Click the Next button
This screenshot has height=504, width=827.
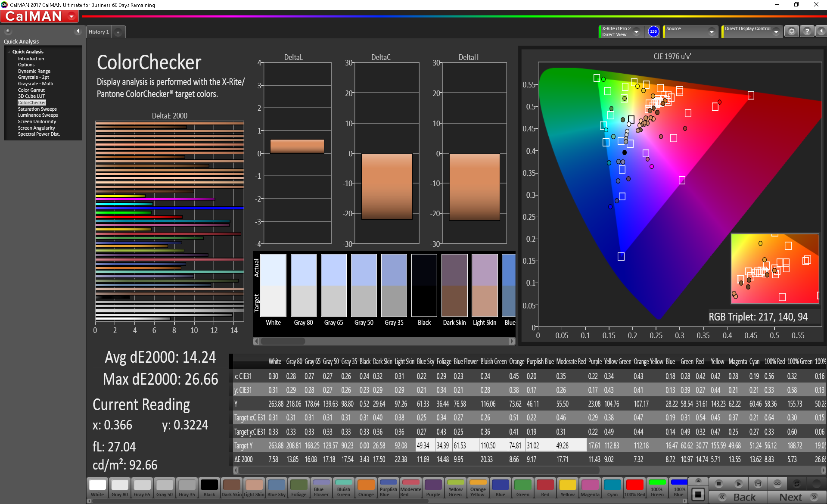[796, 497]
